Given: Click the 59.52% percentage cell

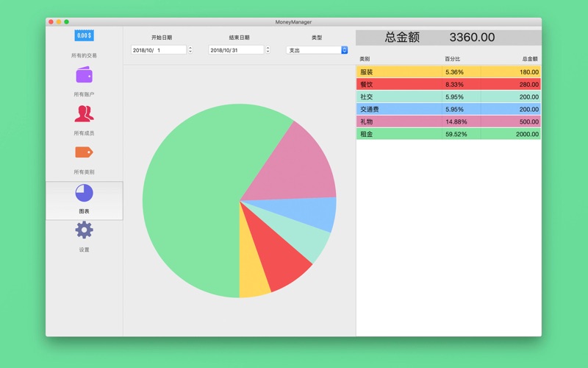Looking at the screenshot, I should pyautogui.click(x=456, y=134).
